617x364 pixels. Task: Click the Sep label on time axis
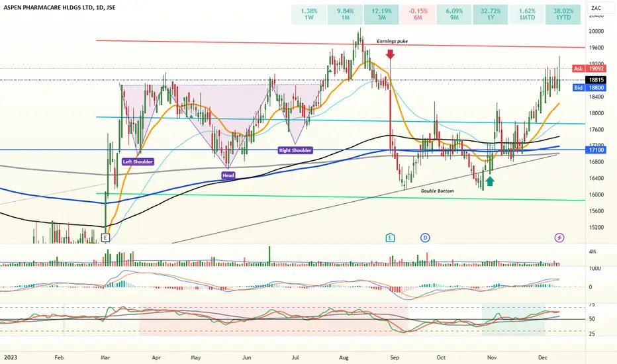click(395, 357)
